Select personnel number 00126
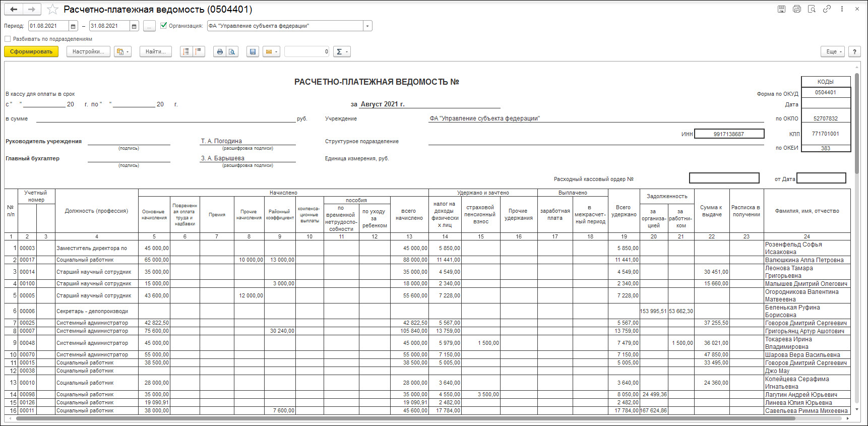Screen dimensions: 868x426 point(27,403)
